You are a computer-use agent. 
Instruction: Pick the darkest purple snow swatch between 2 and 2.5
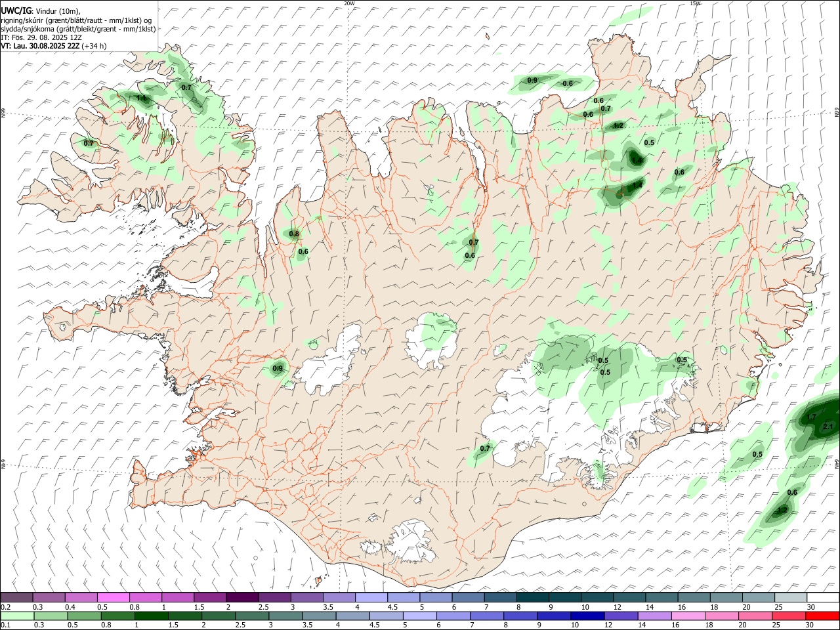coord(242,598)
